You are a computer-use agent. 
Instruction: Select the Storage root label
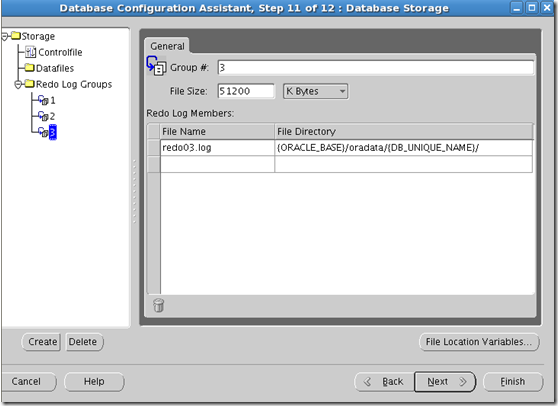(x=38, y=36)
